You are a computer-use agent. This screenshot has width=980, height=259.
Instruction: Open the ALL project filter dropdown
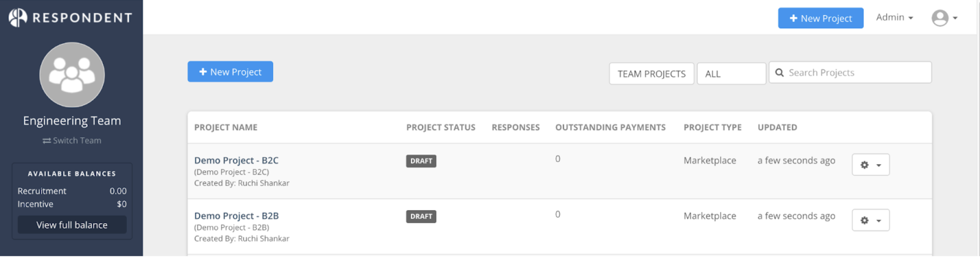click(x=731, y=73)
